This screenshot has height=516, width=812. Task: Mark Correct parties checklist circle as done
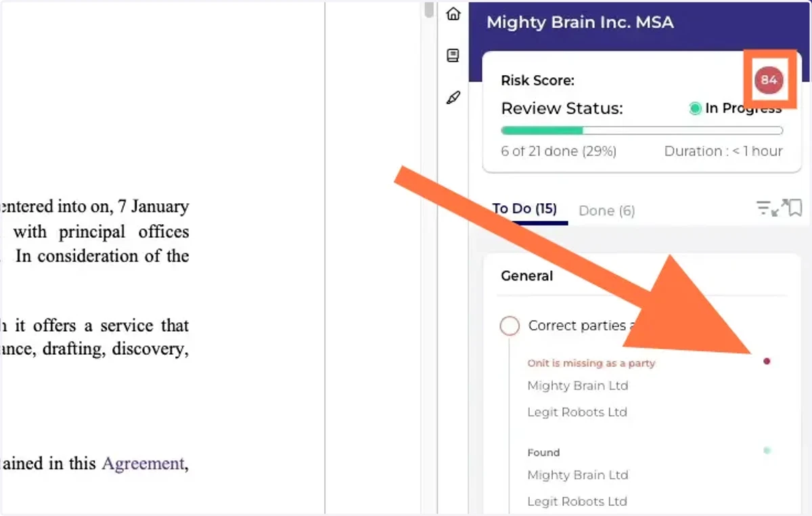(510, 326)
